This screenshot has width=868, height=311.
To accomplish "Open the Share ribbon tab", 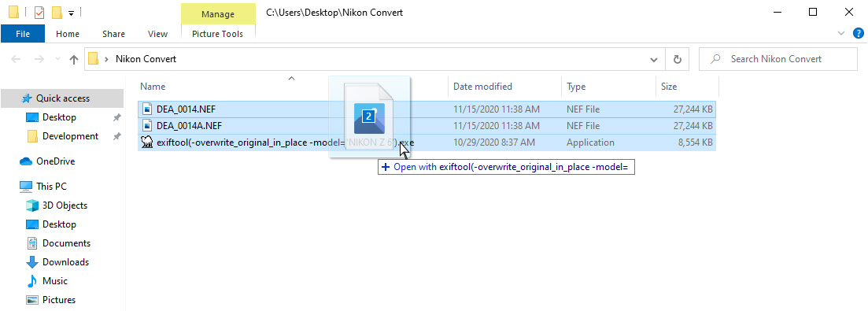I will pos(113,34).
